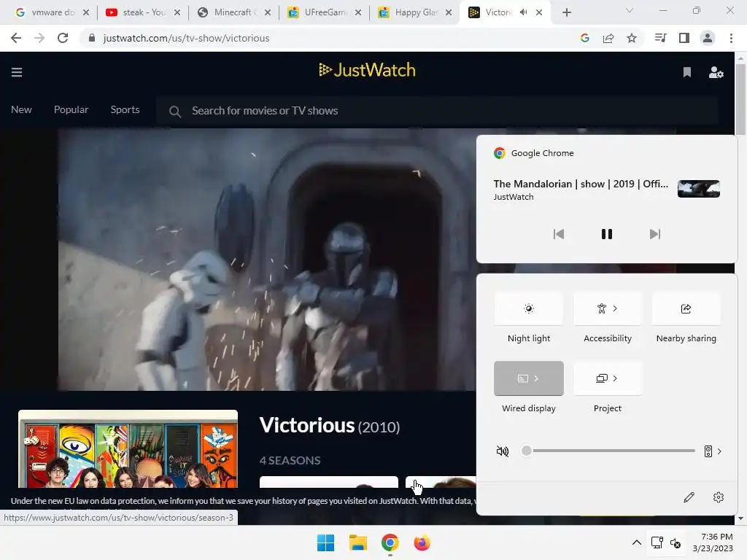Toggle the Wired display setting
Image resolution: width=747 pixels, height=560 pixels.
(529, 378)
